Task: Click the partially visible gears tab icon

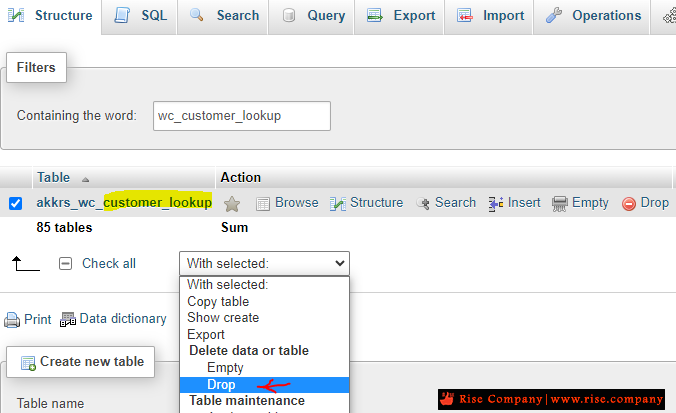Action: pyautogui.click(x=670, y=17)
